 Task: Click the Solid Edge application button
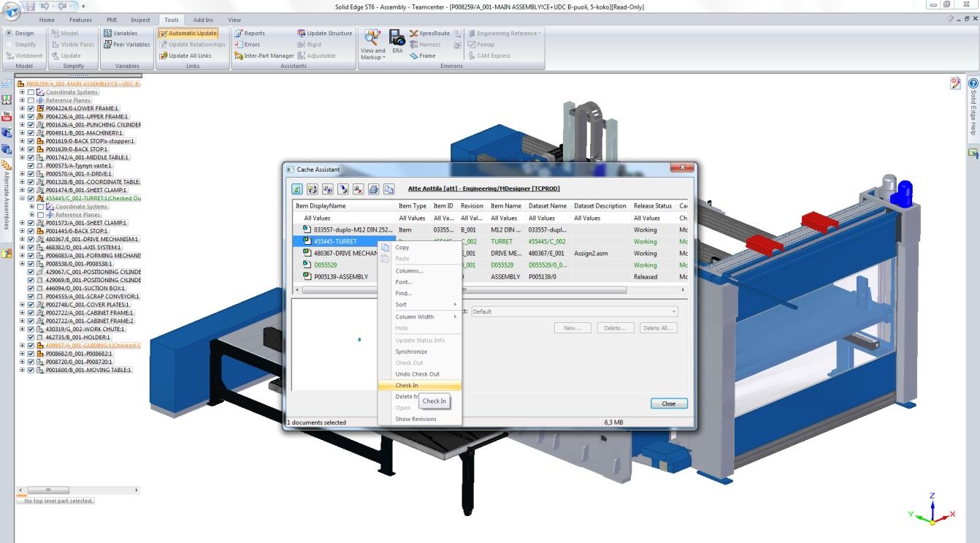[10, 10]
